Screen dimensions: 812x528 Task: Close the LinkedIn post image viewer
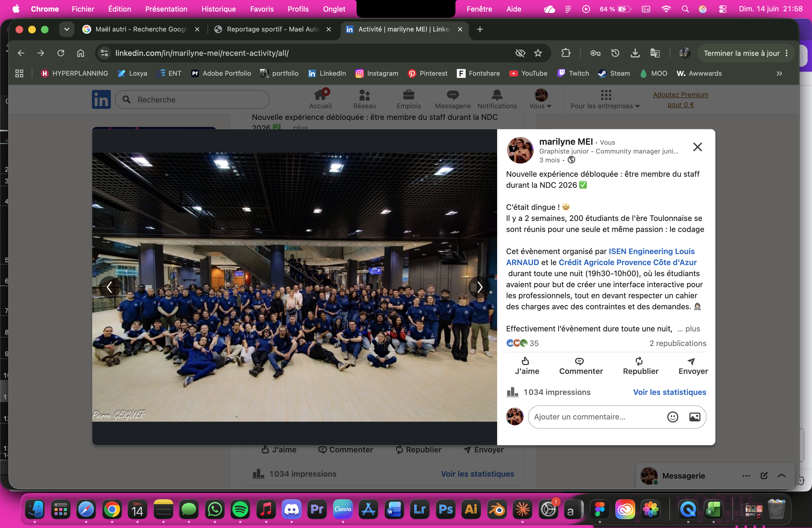coord(697,147)
